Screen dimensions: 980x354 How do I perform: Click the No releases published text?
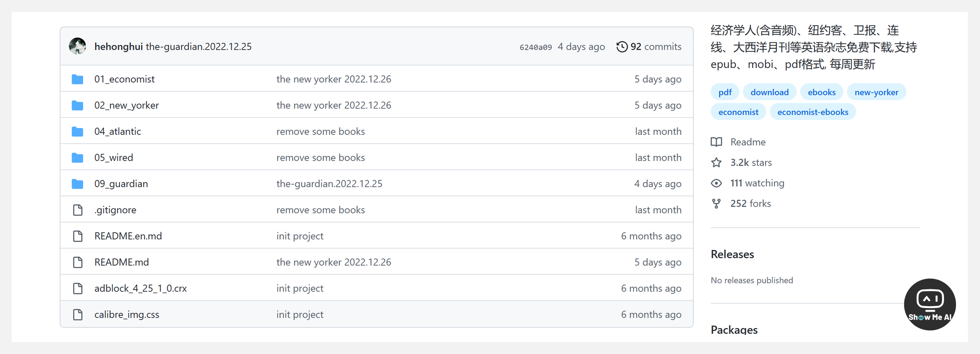click(x=752, y=280)
